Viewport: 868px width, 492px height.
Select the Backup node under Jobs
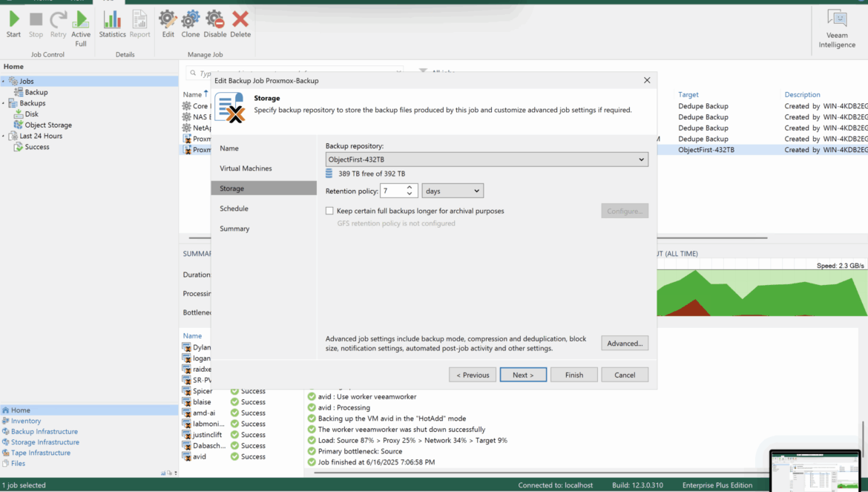[x=36, y=93]
